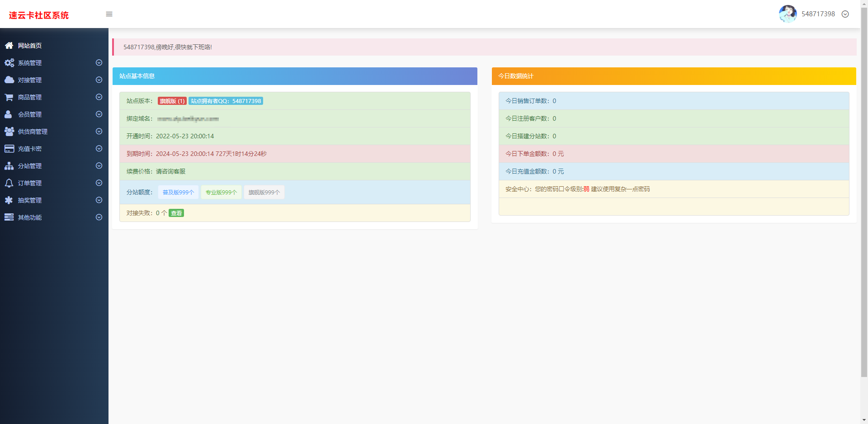Click the 分站管理 sitemap icon
The image size is (868, 424).
click(x=9, y=166)
